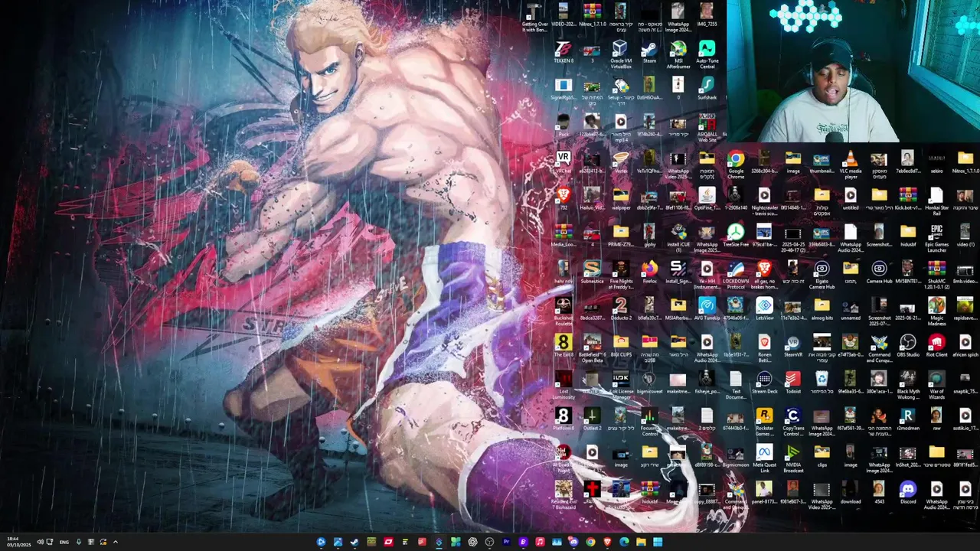Open Install iCUE (1) installer
The width and height of the screenshot is (980, 551).
coord(678,239)
